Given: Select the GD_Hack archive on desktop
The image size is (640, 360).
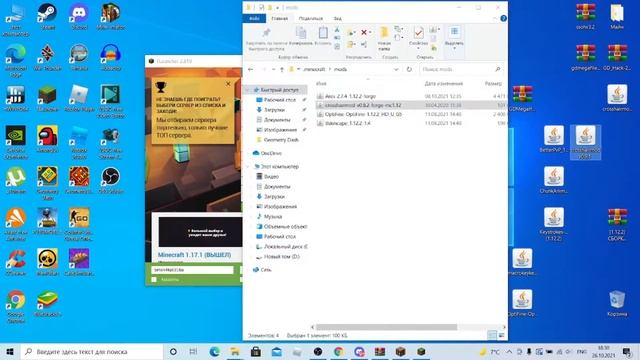Looking at the screenshot, I should click(617, 58).
